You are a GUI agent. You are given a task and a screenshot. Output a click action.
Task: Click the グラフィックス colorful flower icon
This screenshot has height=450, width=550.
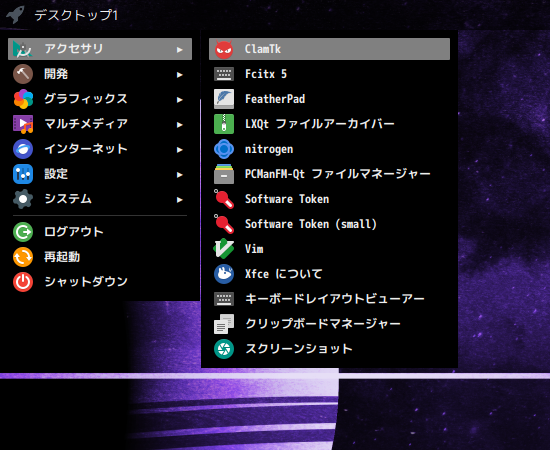pyautogui.click(x=23, y=99)
